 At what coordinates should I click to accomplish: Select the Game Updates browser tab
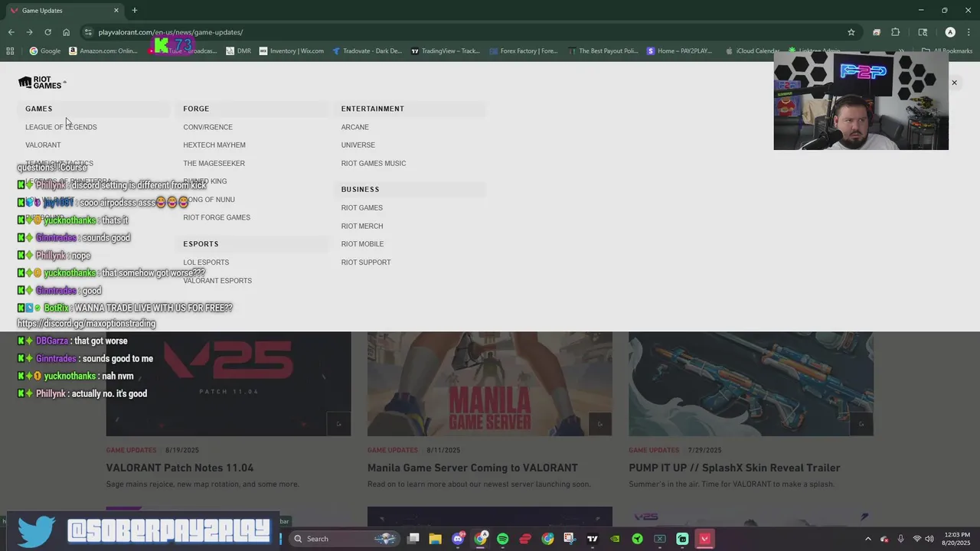click(64, 11)
